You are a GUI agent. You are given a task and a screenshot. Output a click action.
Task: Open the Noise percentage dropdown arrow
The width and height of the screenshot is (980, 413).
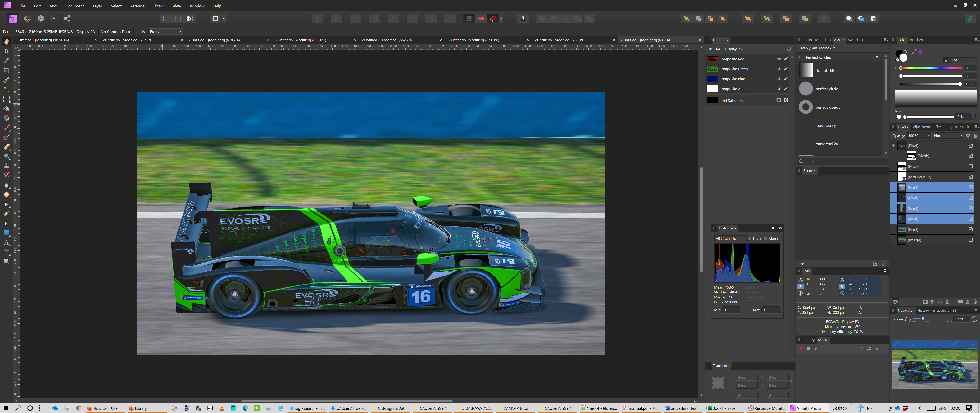tap(973, 117)
